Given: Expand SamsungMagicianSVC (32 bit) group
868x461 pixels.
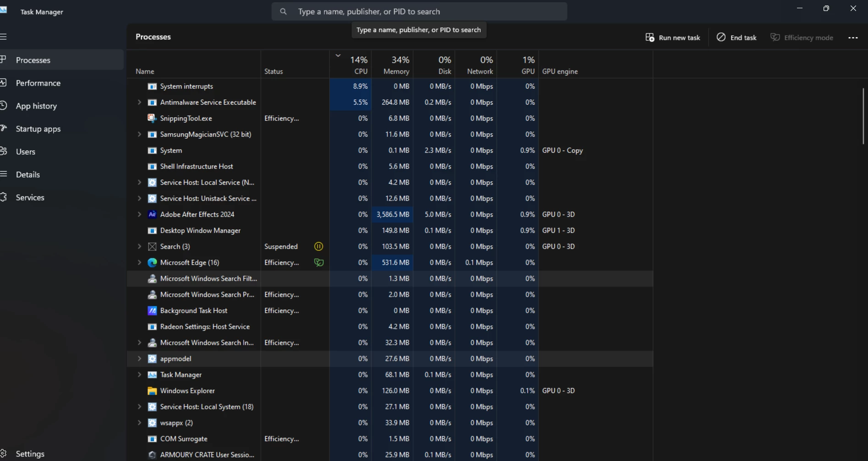Looking at the screenshot, I should click(139, 134).
